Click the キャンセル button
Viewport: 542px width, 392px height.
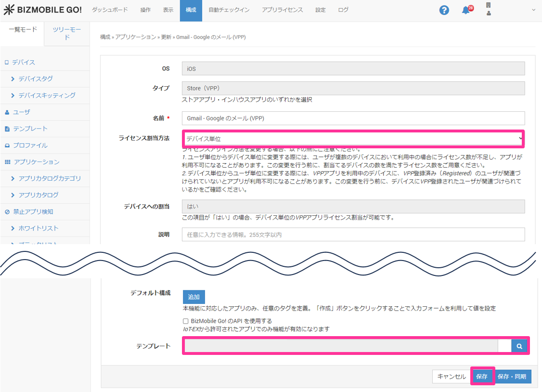coord(452,377)
